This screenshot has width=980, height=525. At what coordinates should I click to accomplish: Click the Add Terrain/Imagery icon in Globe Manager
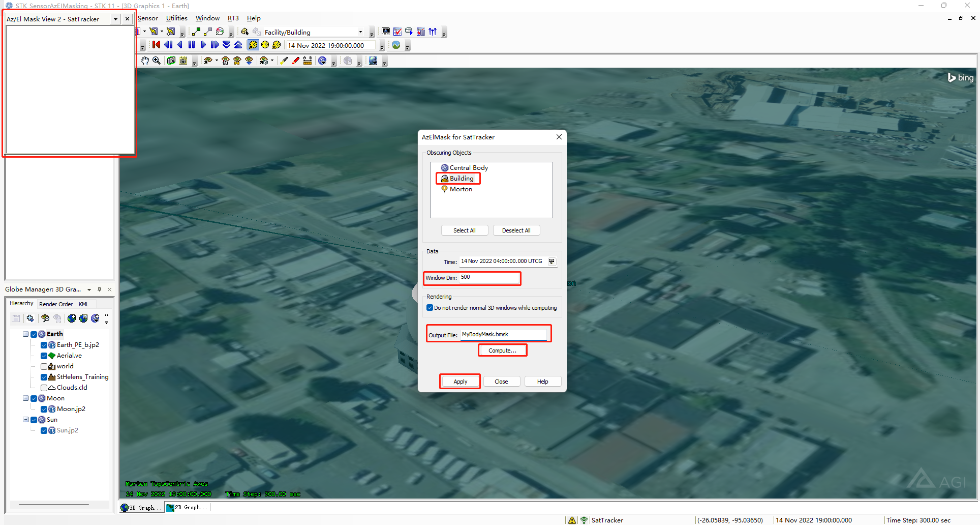point(71,318)
